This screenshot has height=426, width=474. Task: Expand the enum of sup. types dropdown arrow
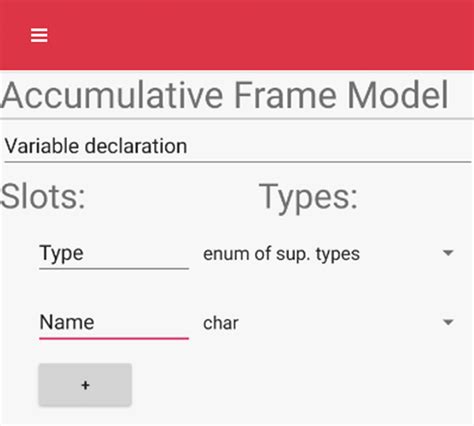pos(448,253)
